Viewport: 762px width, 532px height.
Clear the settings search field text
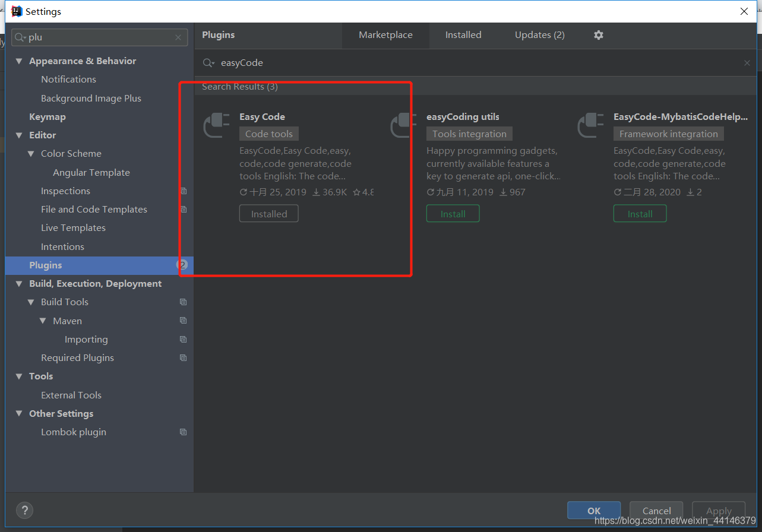coord(178,37)
